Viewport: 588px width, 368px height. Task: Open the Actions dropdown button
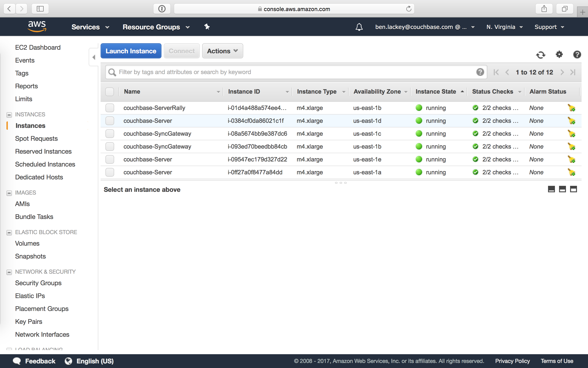pyautogui.click(x=223, y=51)
